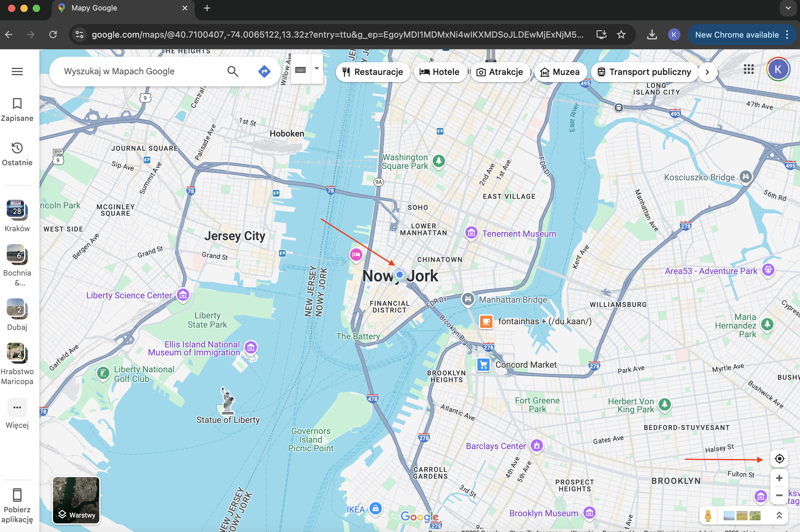Bookmark this page with the star
The height and width of the screenshot is (532, 800).
point(621,35)
